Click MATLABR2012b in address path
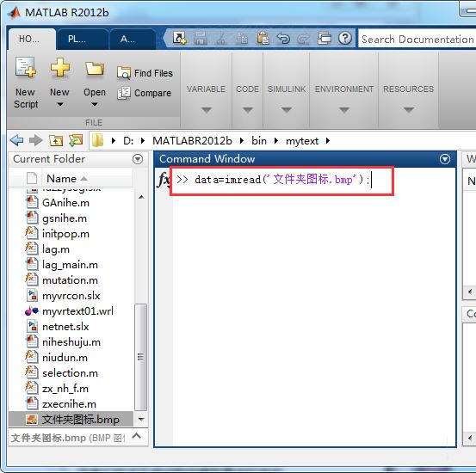The image size is (476, 473). click(192, 141)
